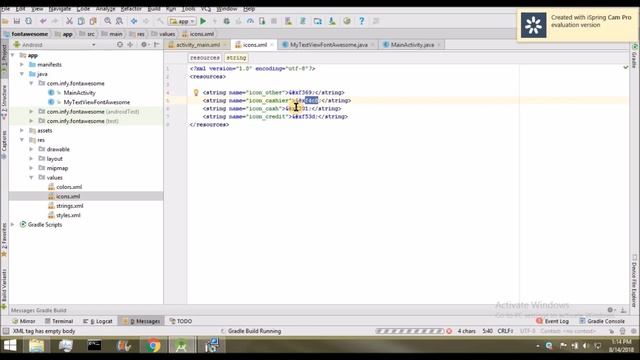This screenshot has height=360, width=640.
Task: Open the Refactor menu
Action: coord(131,9)
